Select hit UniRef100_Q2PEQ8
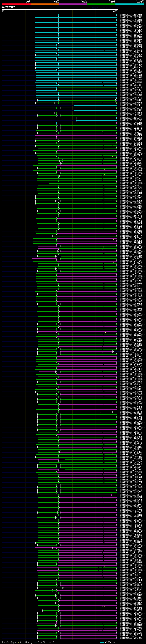 click(x=131, y=17)
